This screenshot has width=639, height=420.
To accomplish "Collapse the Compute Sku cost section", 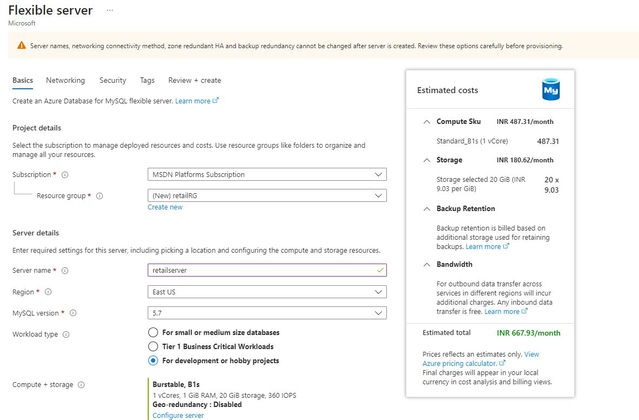I will [428, 123].
